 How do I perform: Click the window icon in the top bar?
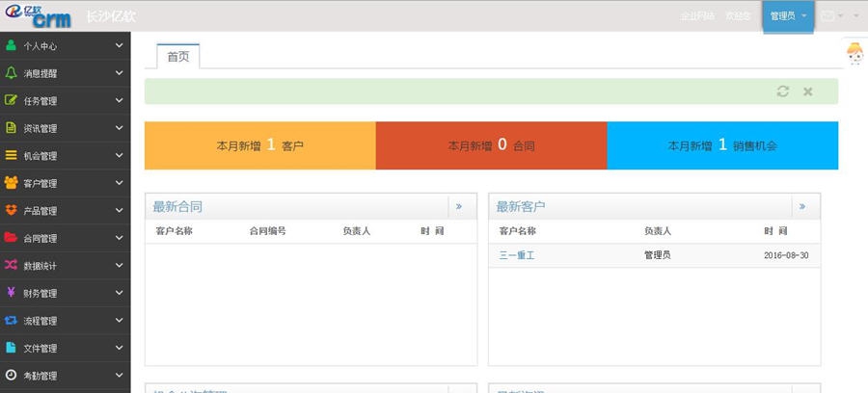pos(827,16)
